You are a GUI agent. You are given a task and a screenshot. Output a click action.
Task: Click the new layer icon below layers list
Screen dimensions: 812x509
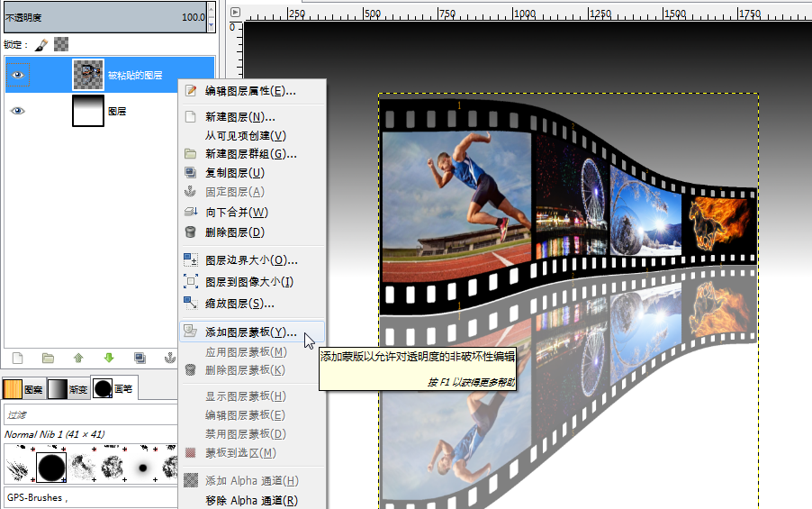[x=18, y=359]
